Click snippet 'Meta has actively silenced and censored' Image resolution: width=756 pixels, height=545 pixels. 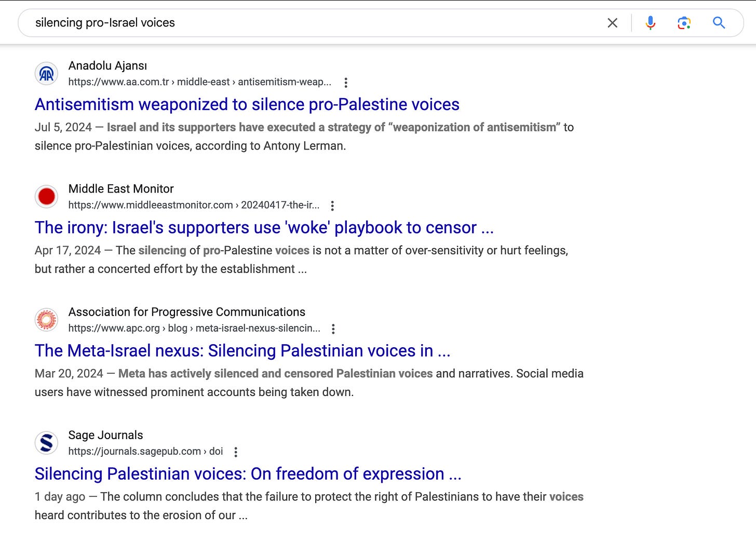(x=226, y=373)
